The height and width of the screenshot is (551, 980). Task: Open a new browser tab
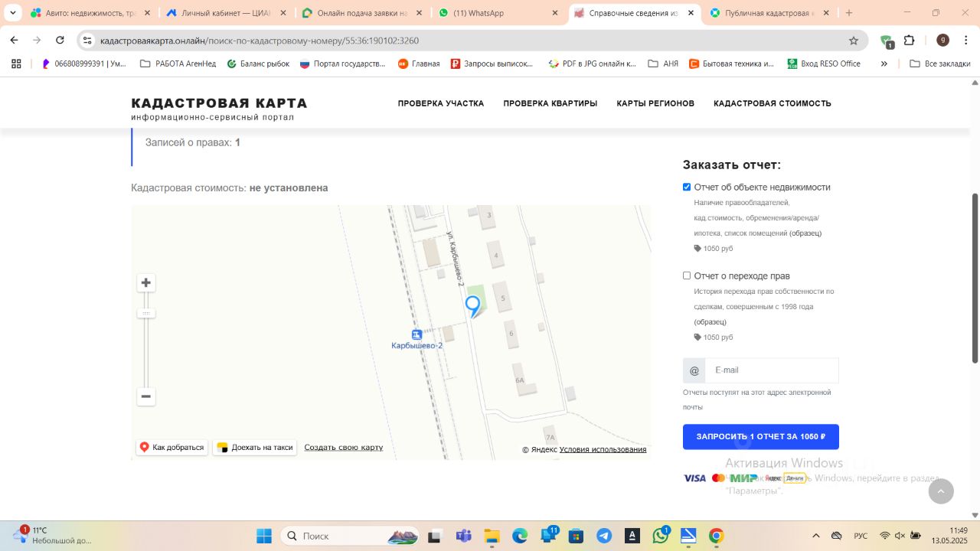pos(848,13)
